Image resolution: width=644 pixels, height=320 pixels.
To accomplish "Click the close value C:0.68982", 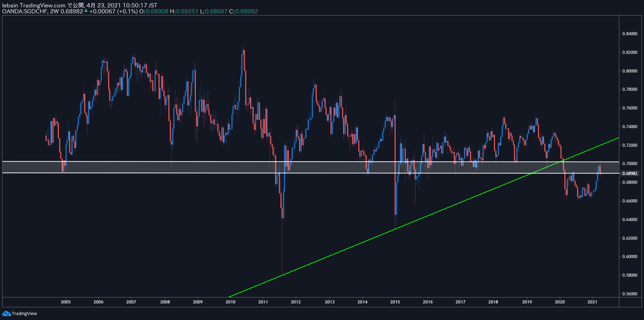I will (x=243, y=11).
